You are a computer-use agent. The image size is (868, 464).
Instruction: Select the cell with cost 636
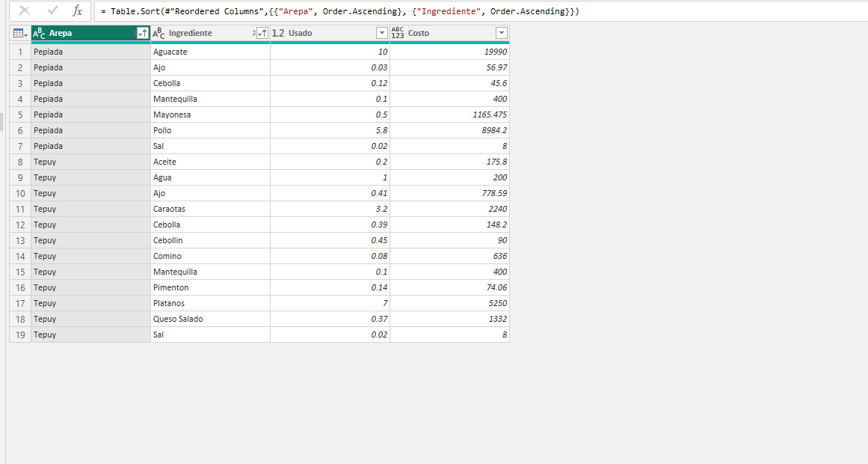tap(449, 256)
